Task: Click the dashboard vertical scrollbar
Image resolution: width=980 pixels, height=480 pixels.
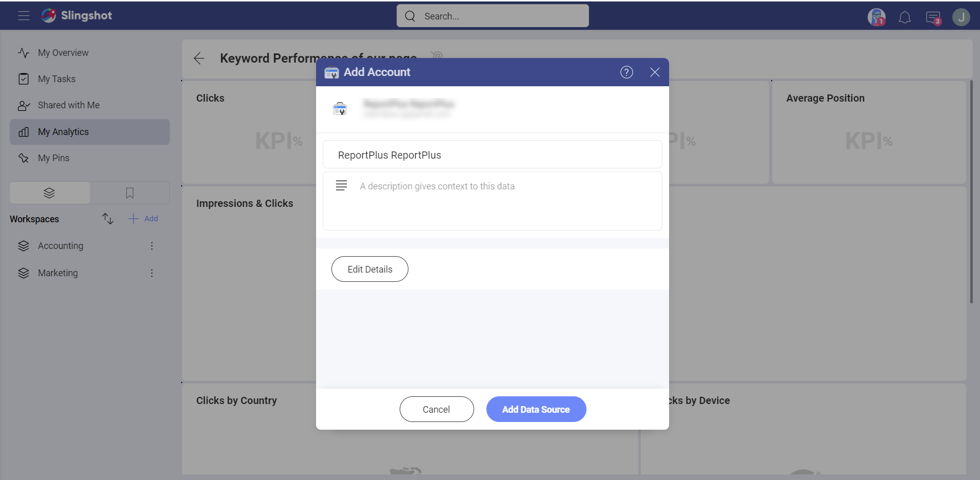Action: coord(971,191)
